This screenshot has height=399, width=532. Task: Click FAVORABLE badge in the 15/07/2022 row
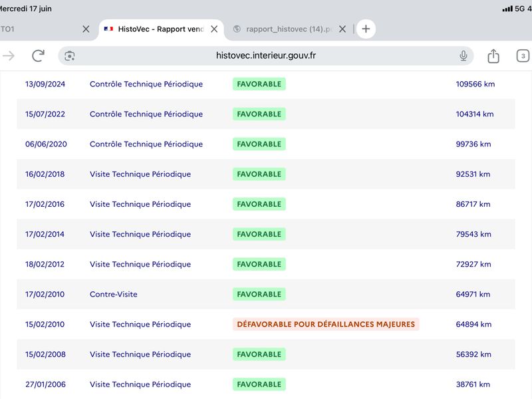(259, 114)
